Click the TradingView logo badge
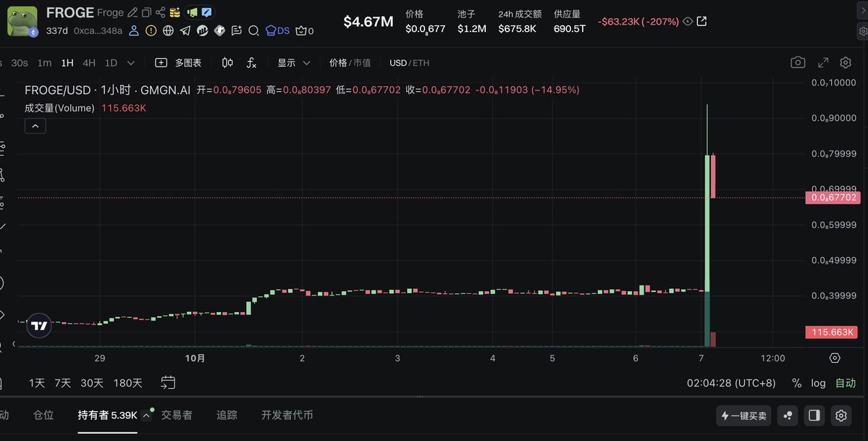This screenshot has height=441, width=868. (x=39, y=326)
